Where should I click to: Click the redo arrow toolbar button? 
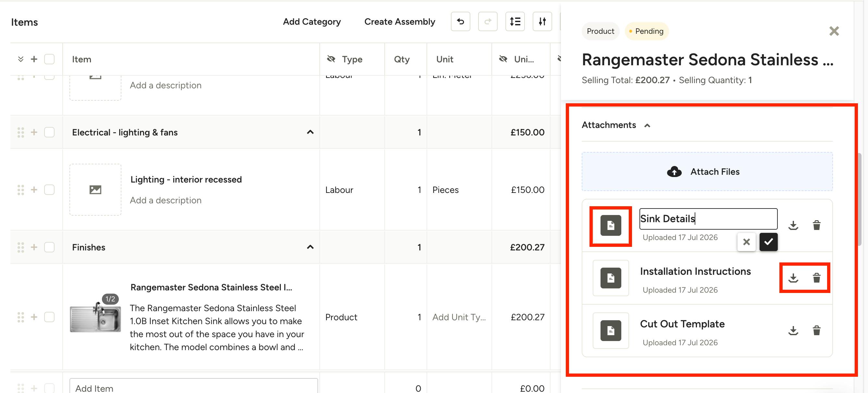[488, 21]
